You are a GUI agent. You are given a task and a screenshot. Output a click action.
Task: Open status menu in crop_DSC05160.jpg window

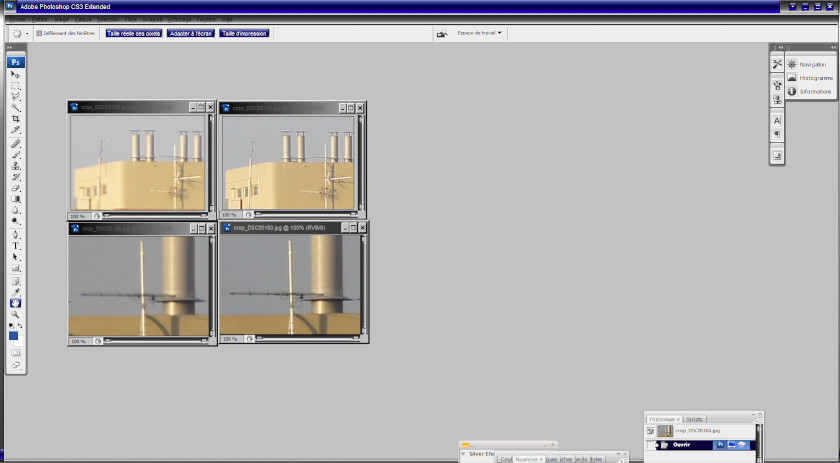(x=250, y=339)
